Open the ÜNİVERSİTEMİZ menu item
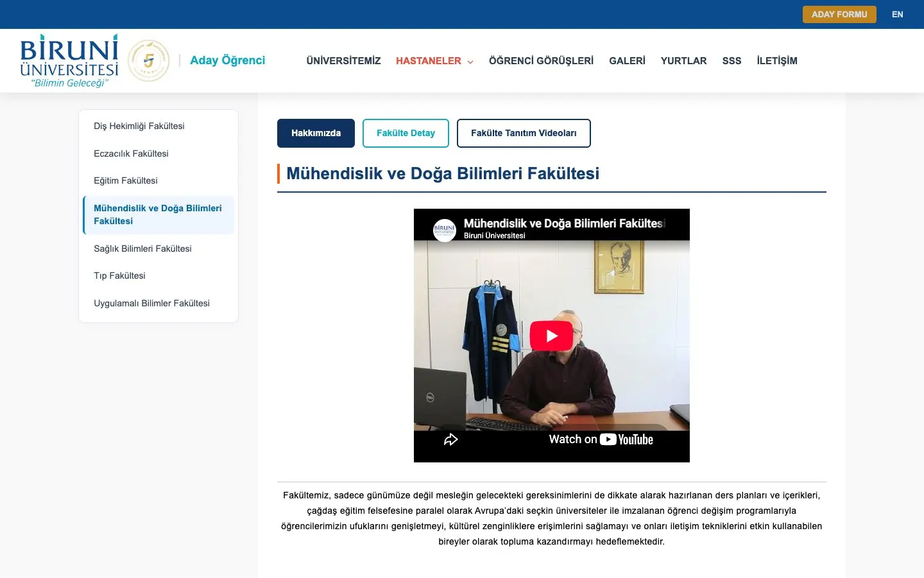Image resolution: width=924 pixels, height=578 pixels. coord(343,61)
